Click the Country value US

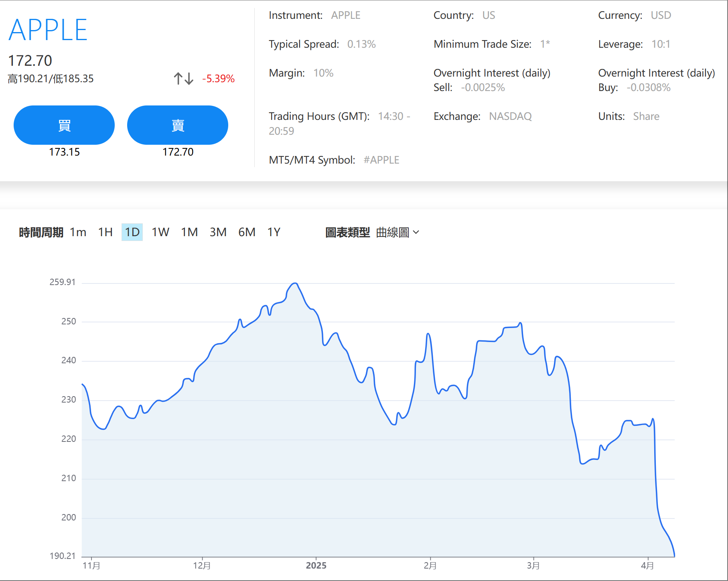pos(489,15)
